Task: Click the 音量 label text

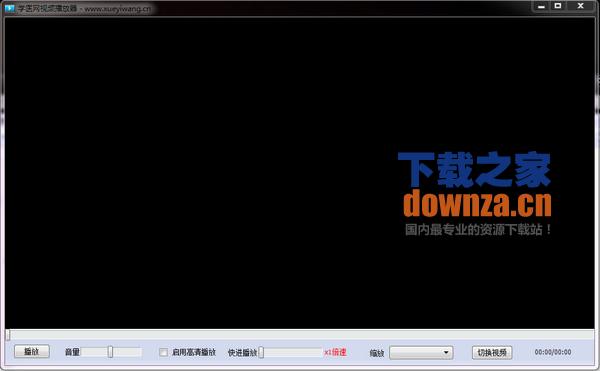Action: 72,352
